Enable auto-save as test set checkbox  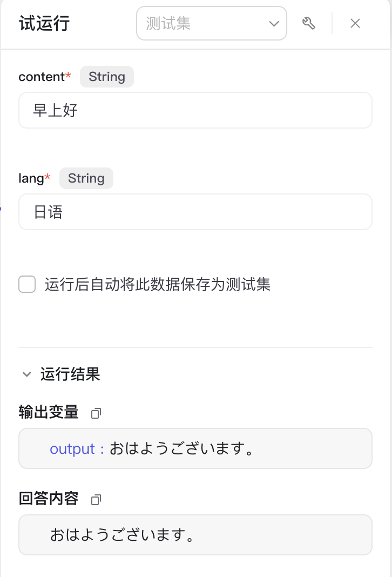point(27,284)
